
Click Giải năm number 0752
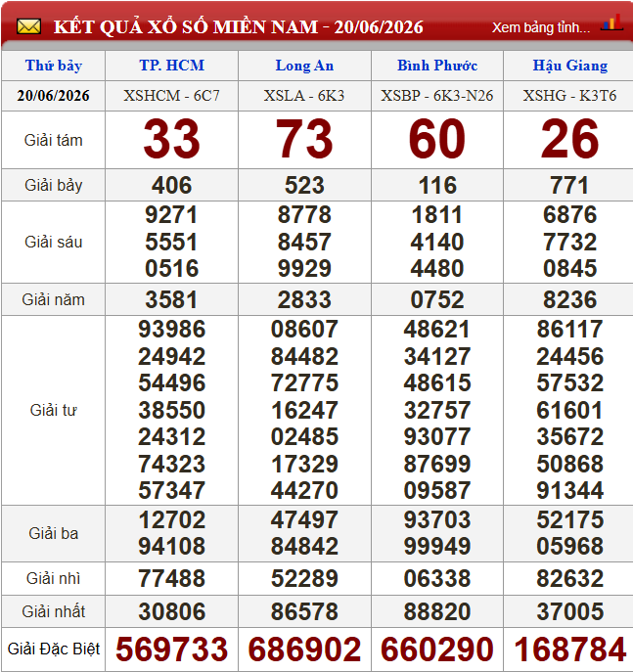437,299
